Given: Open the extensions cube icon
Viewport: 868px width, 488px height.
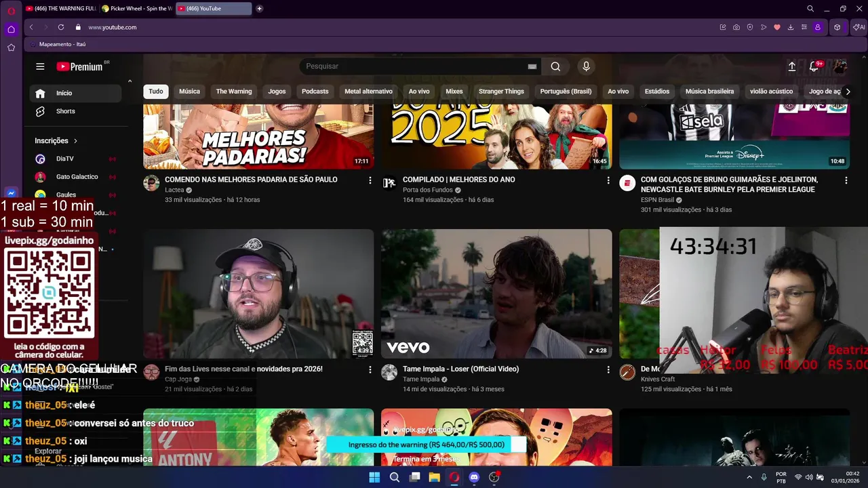Looking at the screenshot, I should (837, 27).
